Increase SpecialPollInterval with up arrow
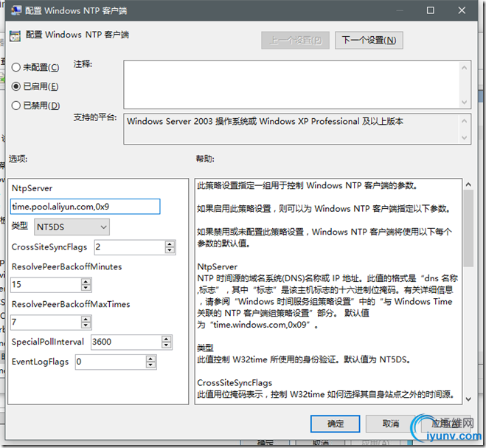 click(166, 339)
